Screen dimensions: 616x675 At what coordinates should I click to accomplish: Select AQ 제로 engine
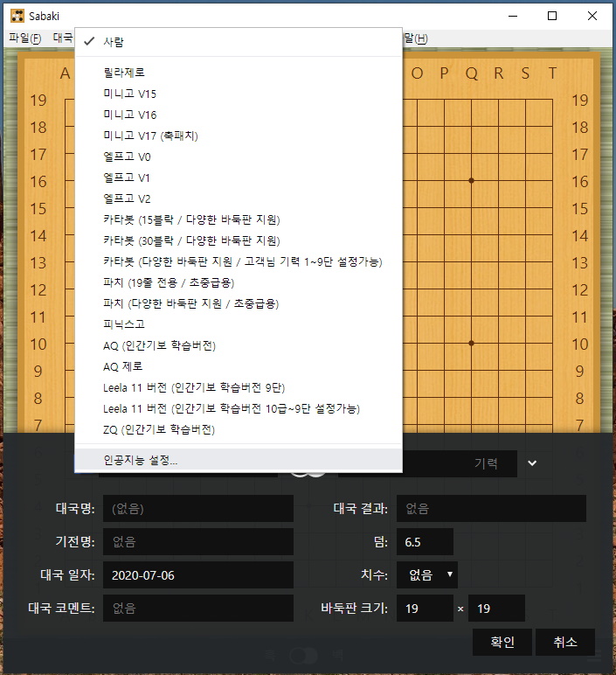[239, 366]
